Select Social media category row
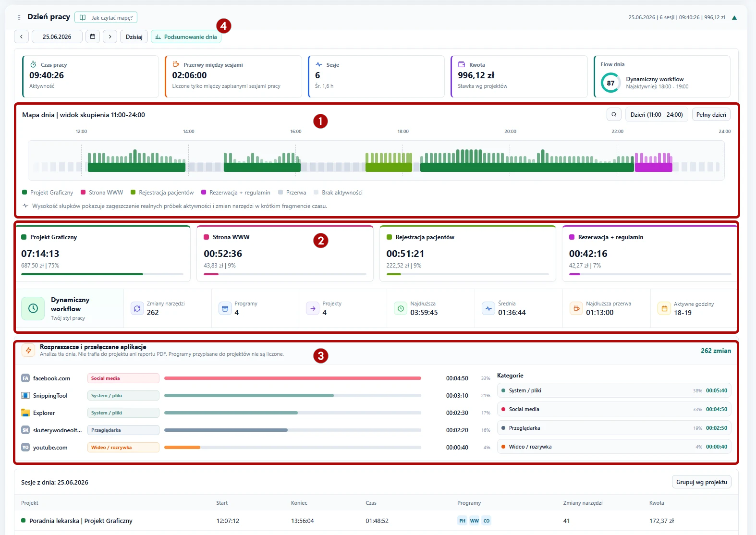This screenshot has height=535, width=756. [614, 409]
